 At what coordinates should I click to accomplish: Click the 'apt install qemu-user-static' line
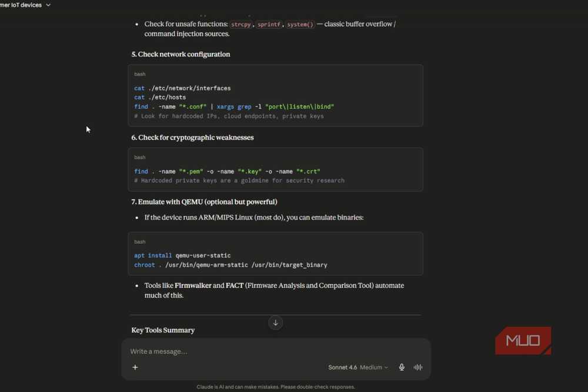(x=182, y=256)
